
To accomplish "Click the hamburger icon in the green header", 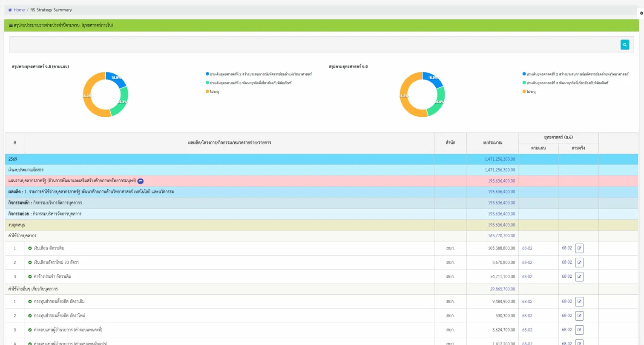I will tap(11, 26).
